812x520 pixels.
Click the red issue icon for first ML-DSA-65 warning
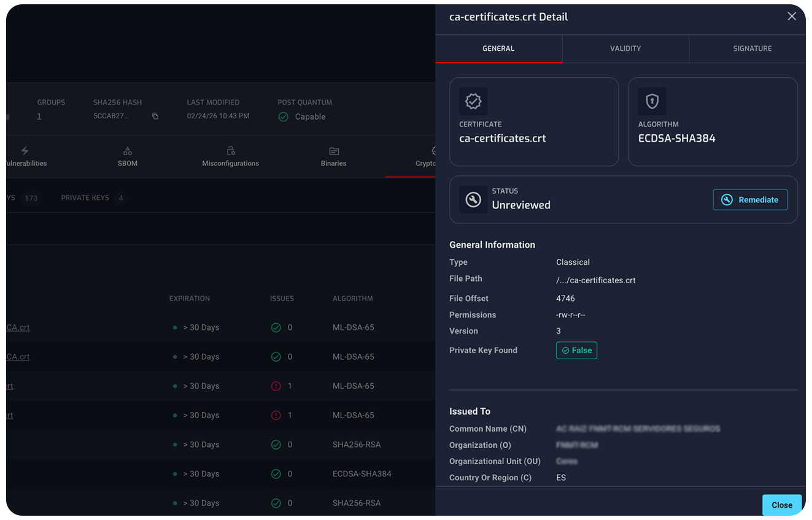click(276, 386)
